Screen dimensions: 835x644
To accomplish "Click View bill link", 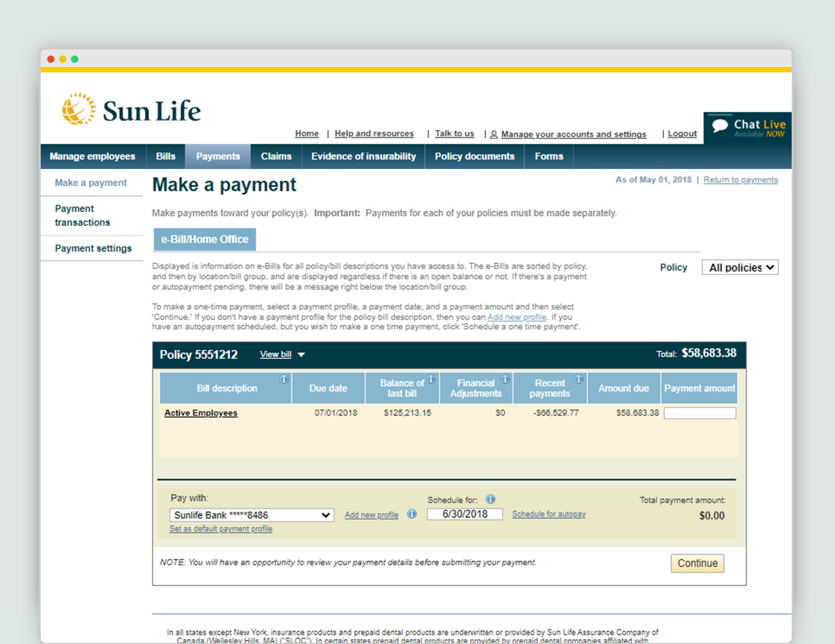I will [276, 354].
